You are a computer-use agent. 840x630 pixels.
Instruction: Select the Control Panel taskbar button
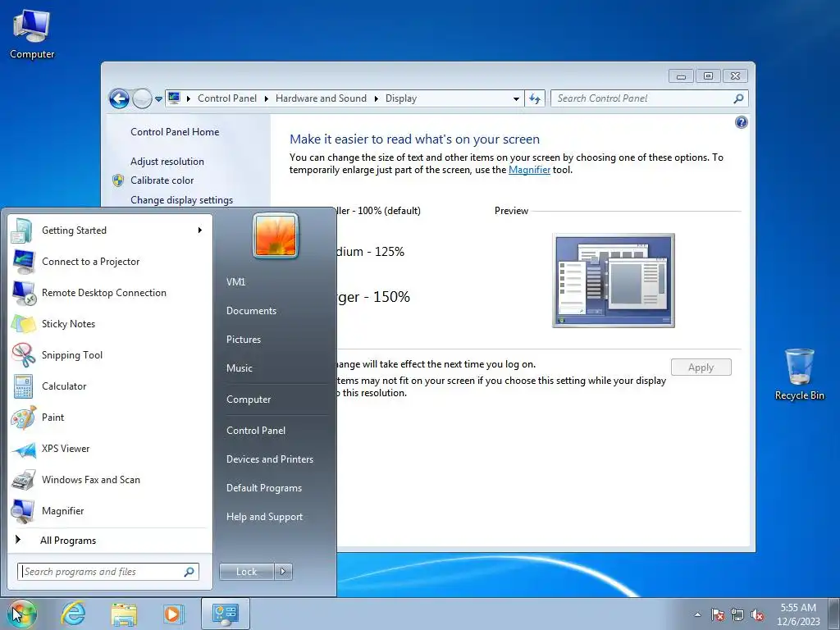(x=225, y=614)
